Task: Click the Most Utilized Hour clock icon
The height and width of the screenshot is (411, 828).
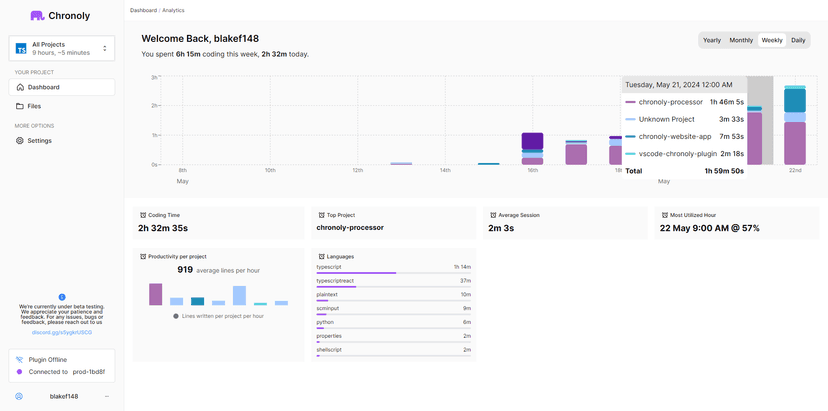Action: point(665,216)
